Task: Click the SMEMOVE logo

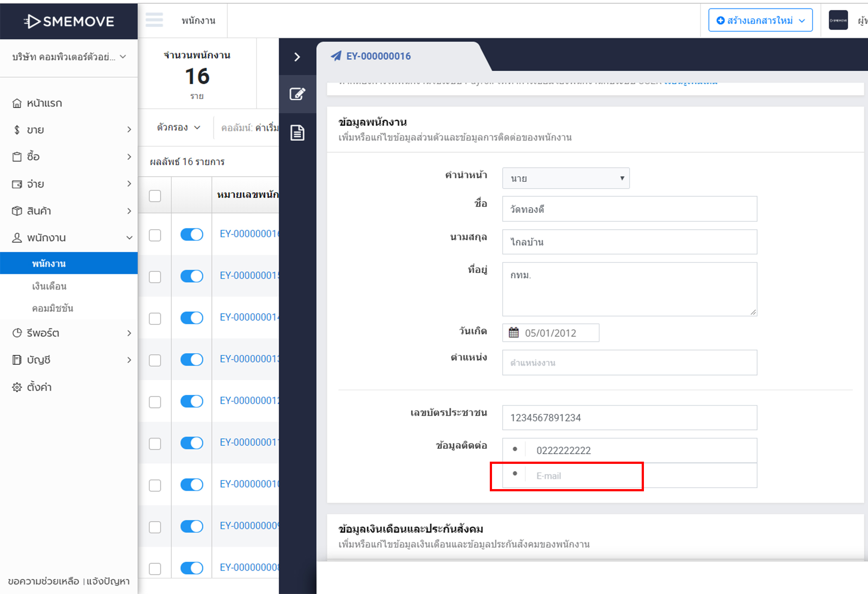Action: coord(69,21)
